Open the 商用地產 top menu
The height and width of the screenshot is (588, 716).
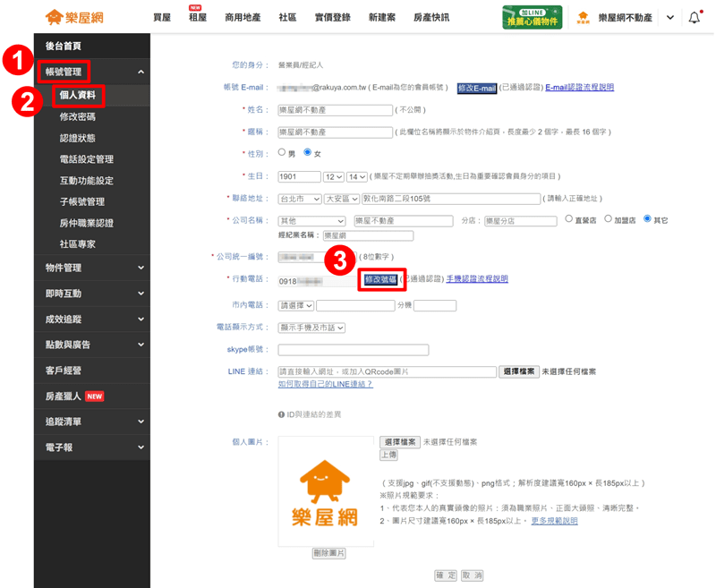pyautogui.click(x=243, y=18)
